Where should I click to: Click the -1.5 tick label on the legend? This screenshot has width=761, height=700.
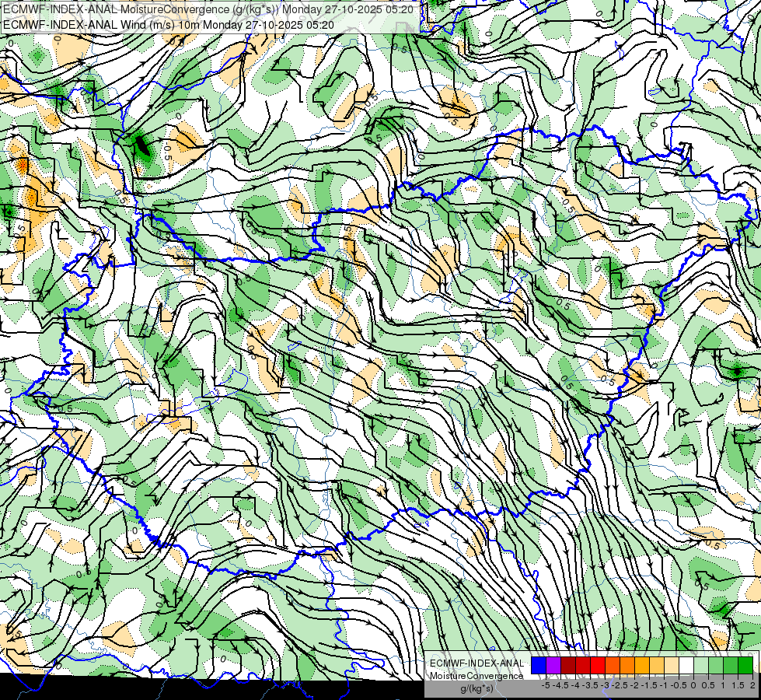pyautogui.click(x=648, y=685)
